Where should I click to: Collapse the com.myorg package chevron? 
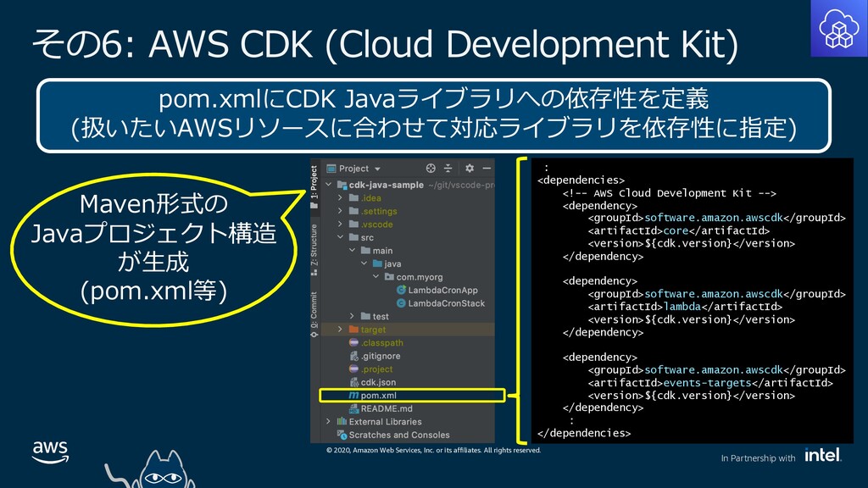[376, 277]
